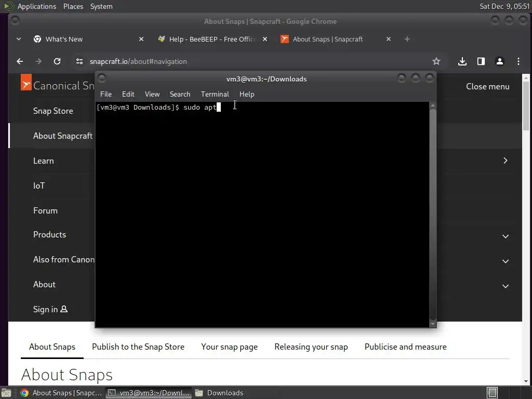Open Chrome downloads icon

click(462, 61)
